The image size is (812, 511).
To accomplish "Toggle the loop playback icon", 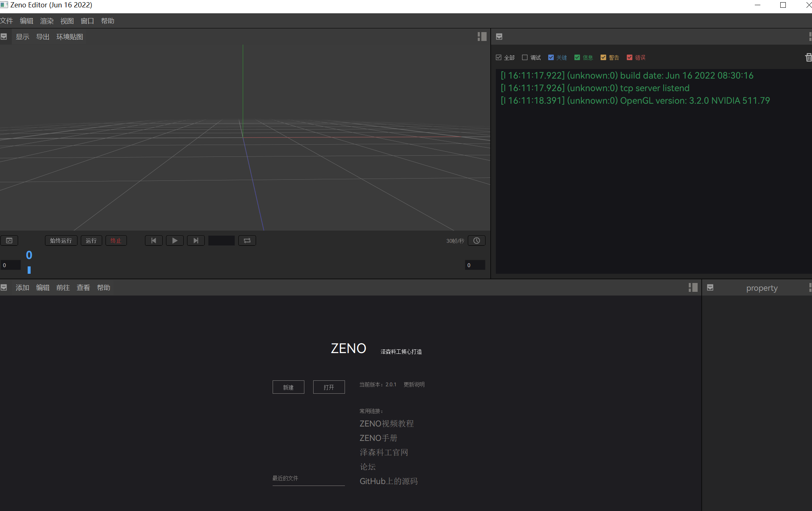I will click(x=247, y=241).
